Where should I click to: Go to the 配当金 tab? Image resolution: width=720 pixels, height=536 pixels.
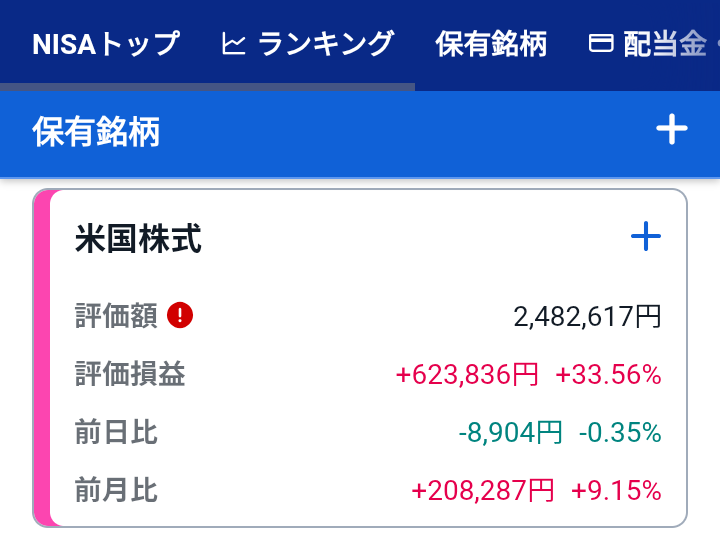tap(664, 45)
